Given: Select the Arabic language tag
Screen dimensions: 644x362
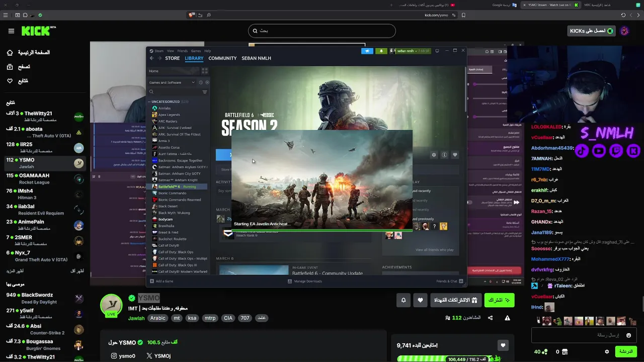Looking at the screenshot, I should tap(157, 318).
